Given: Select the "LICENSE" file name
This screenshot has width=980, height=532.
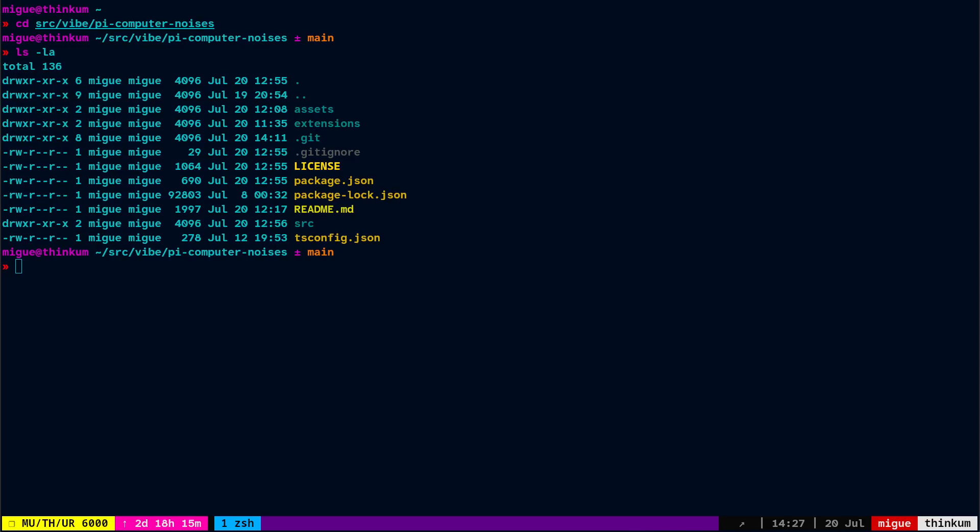Looking at the screenshot, I should tap(317, 166).
